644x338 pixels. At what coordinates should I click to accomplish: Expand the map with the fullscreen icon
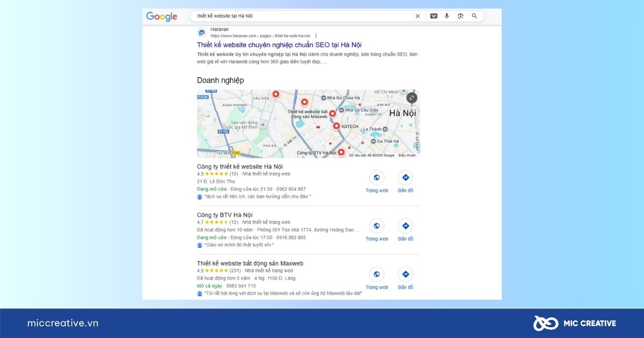(x=412, y=98)
